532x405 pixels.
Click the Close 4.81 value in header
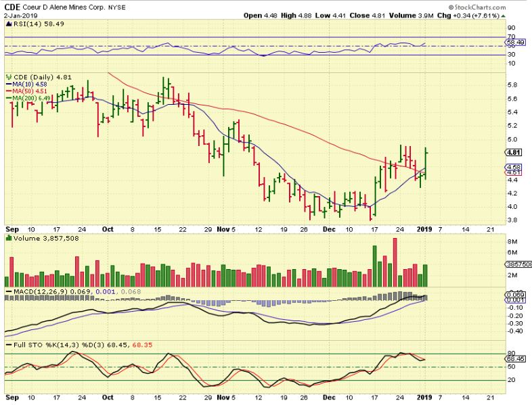368,16
